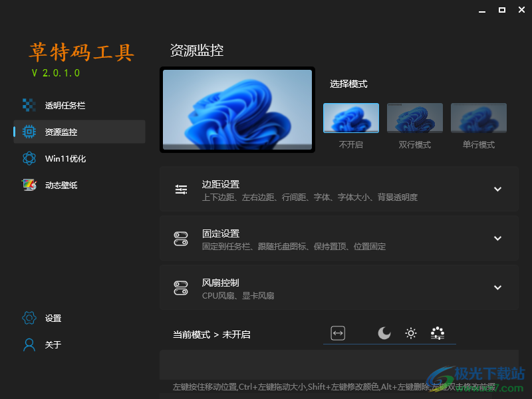Click the atom-shaped Win11 optimization icon
The image size is (532, 399).
29,158
